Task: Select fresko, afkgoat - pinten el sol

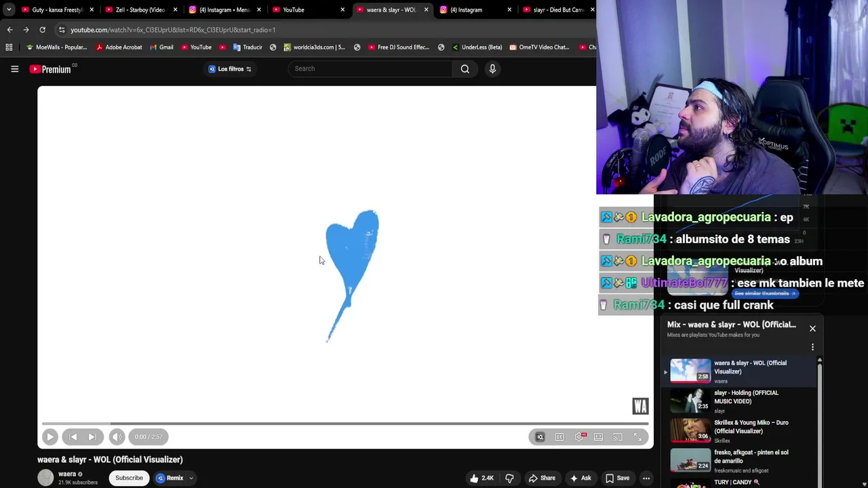Action: tap(741, 461)
